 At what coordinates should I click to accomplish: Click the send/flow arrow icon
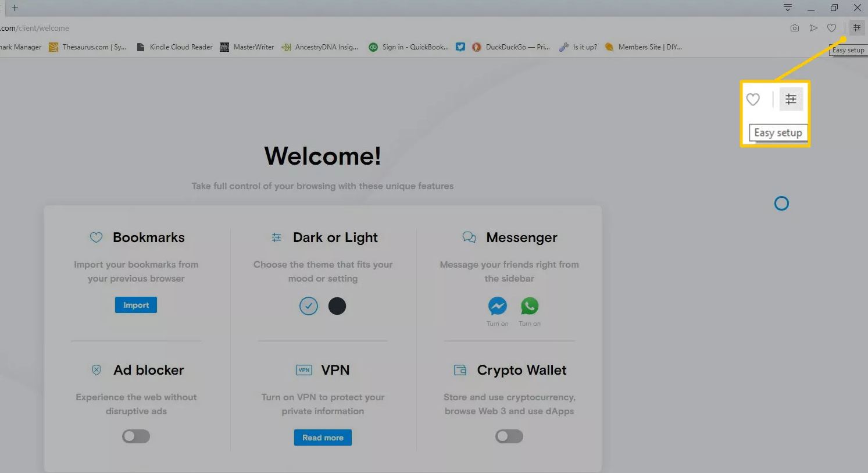814,28
